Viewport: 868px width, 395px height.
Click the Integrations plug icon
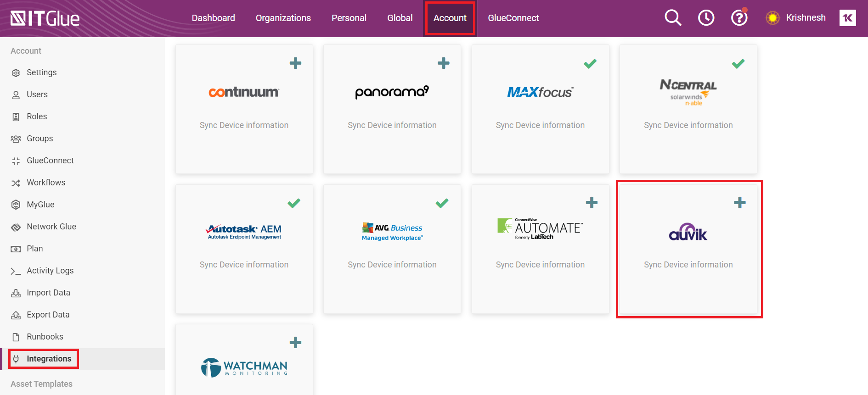16,359
